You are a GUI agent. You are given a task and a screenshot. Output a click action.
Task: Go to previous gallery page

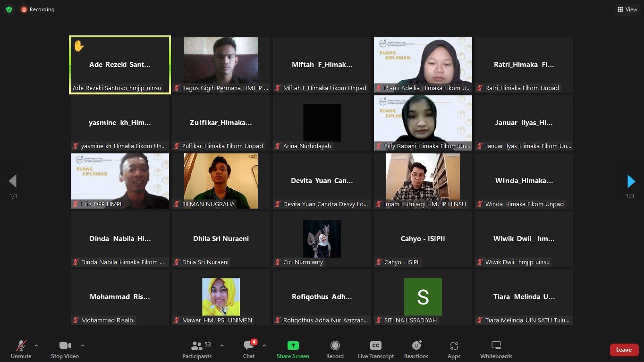[13, 181]
